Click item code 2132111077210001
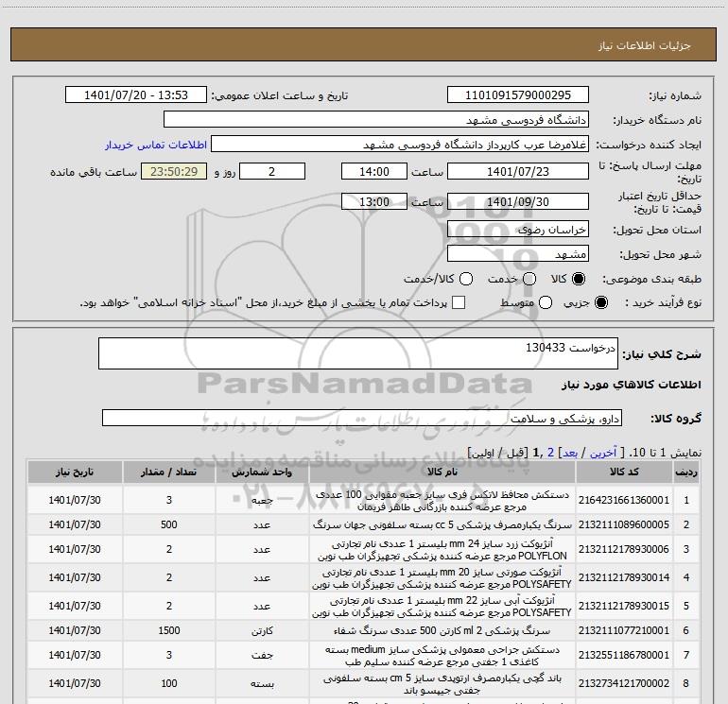 tap(624, 630)
